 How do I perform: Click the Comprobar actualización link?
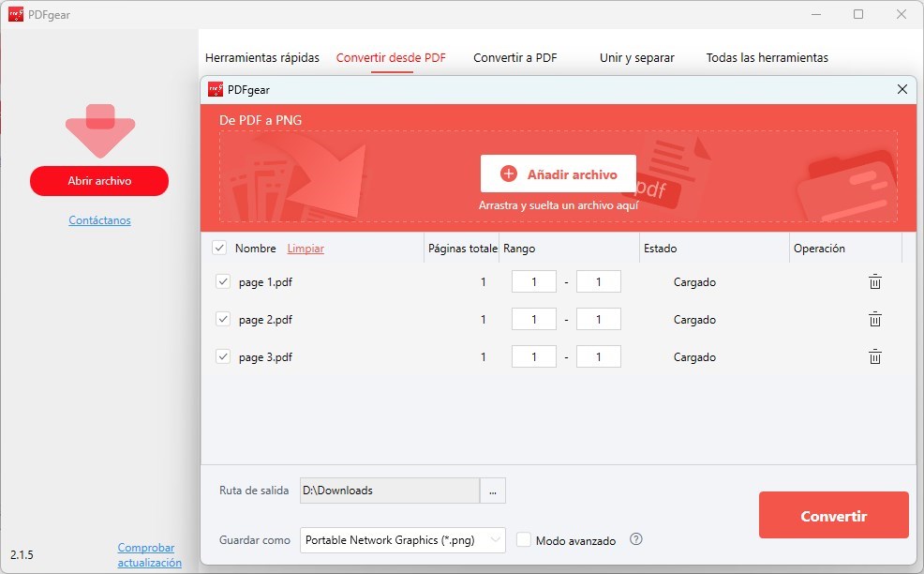click(x=150, y=555)
